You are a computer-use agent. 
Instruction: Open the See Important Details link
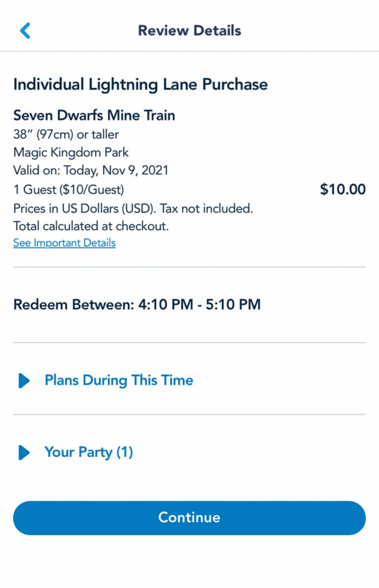64,243
